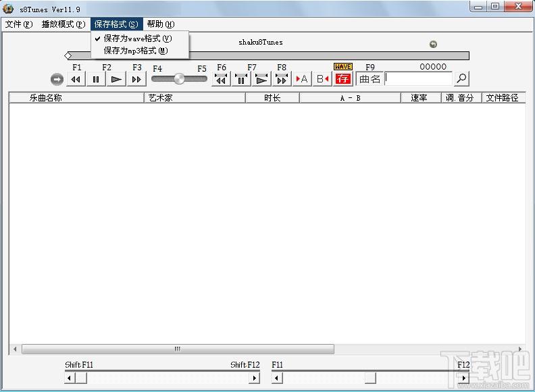
Task: Click the 曲名 button
Action: pyautogui.click(x=370, y=79)
